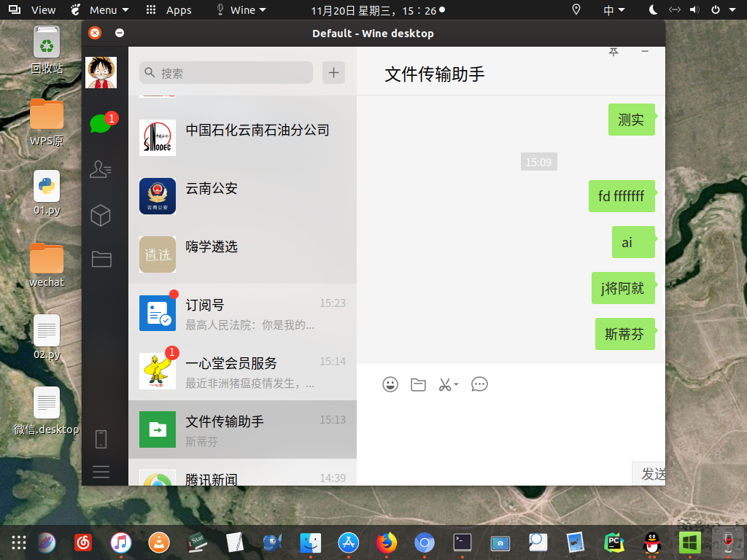Click the Luffy profile avatar
The width and height of the screenshot is (747, 560).
[101, 72]
